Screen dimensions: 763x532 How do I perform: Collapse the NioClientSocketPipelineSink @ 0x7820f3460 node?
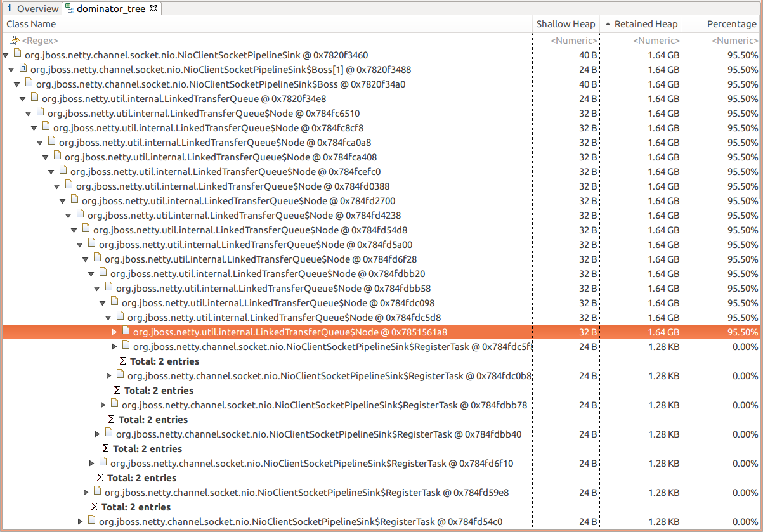[6, 55]
